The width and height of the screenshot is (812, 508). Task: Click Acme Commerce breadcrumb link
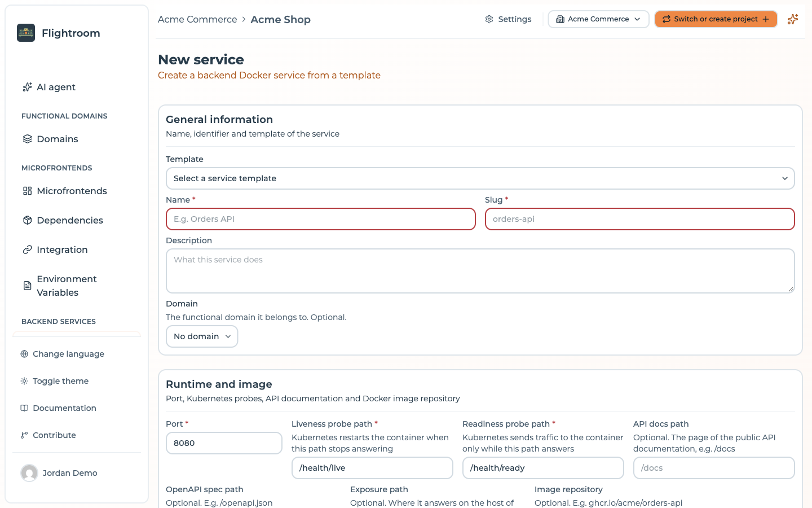[197, 19]
